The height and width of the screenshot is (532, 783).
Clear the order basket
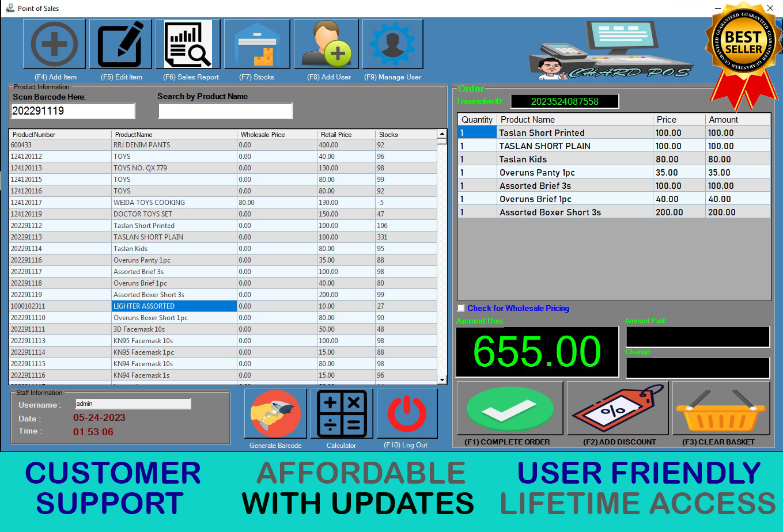click(720, 408)
